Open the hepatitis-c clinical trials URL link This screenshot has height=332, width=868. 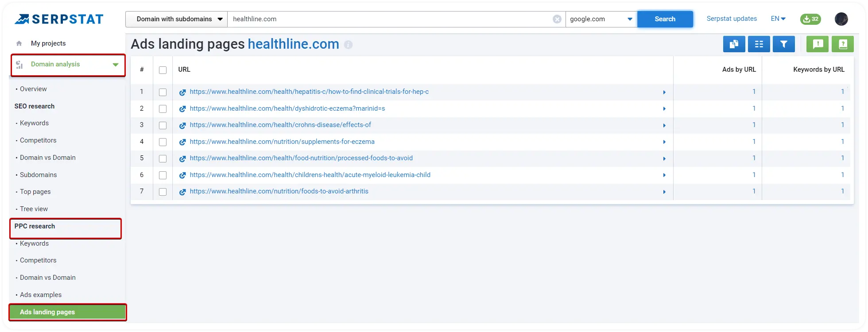[x=309, y=92]
